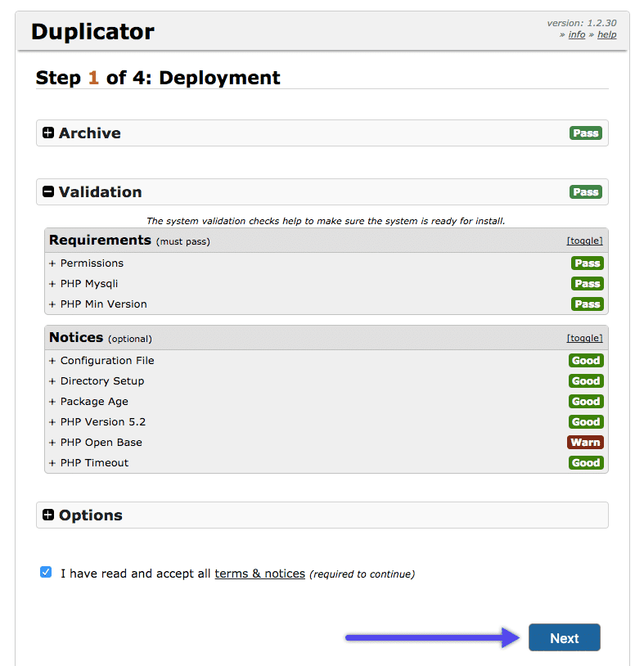This screenshot has width=644, height=666.
Task: Click the PHP Version 5.2 Good badge
Action: point(586,421)
